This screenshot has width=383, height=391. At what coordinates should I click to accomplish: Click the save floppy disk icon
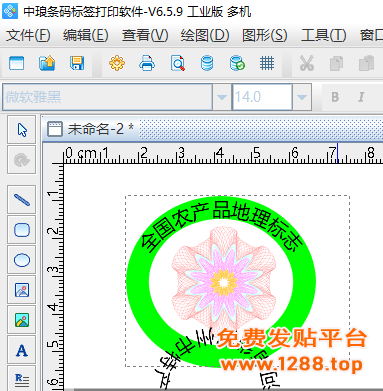point(77,63)
